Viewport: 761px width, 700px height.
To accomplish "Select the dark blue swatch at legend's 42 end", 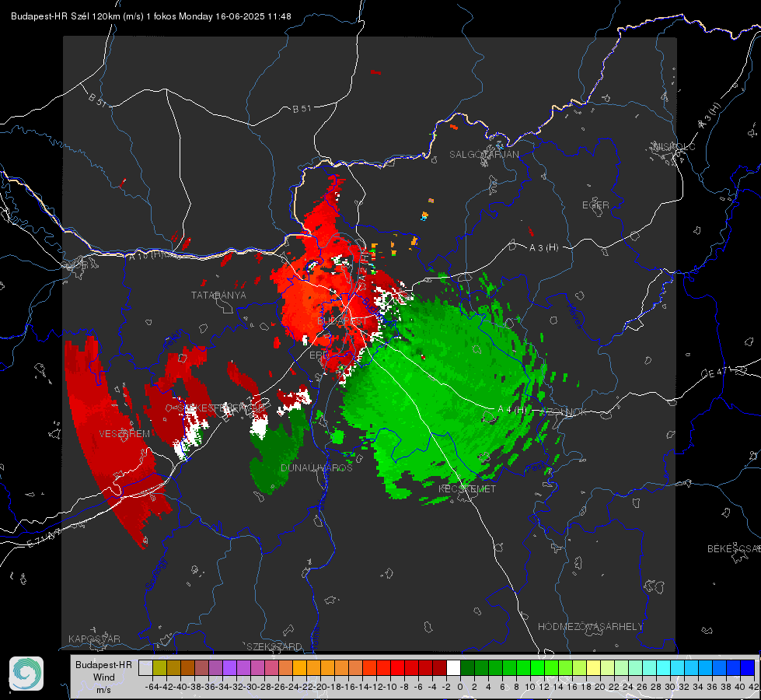I will click(748, 667).
